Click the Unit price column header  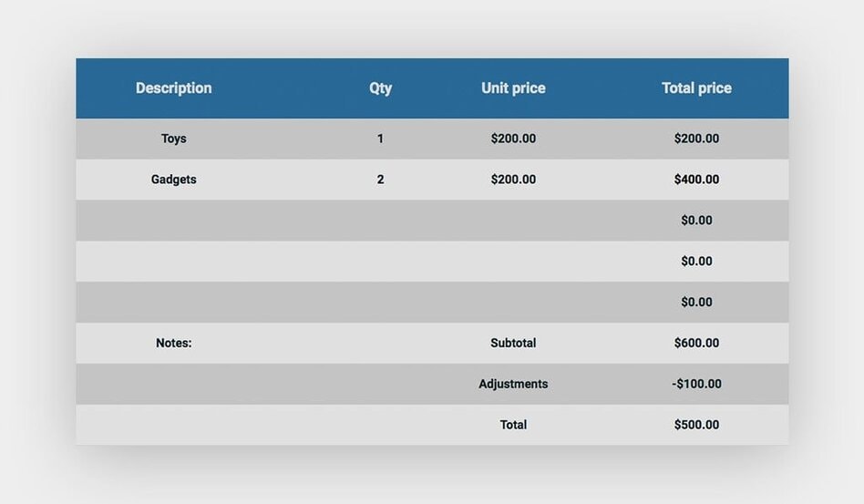513,88
